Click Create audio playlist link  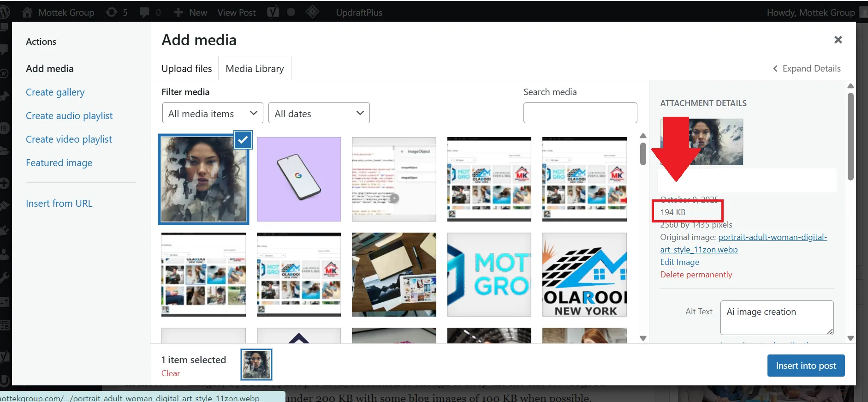point(69,116)
